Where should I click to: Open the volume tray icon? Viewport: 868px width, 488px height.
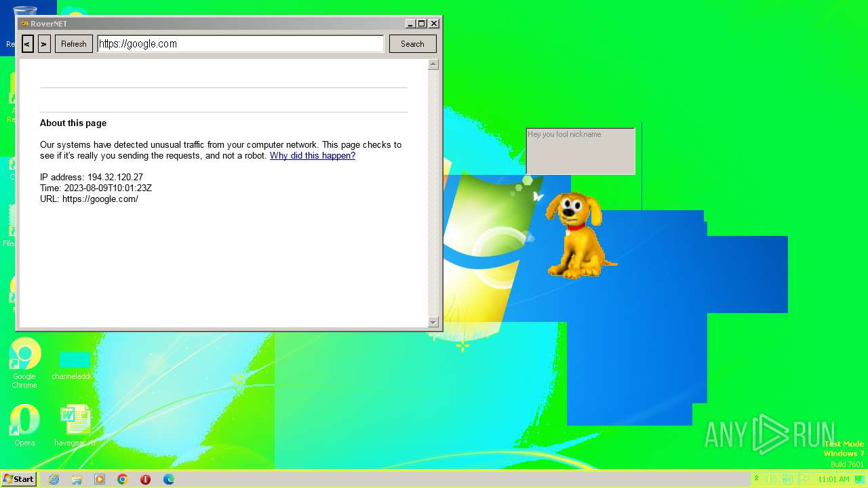coord(772,479)
